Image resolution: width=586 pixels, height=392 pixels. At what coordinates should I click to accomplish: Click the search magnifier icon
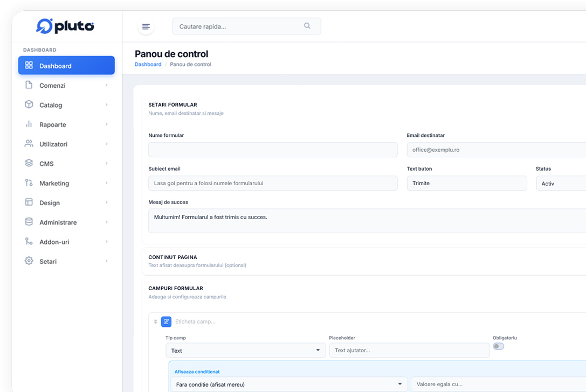click(307, 26)
